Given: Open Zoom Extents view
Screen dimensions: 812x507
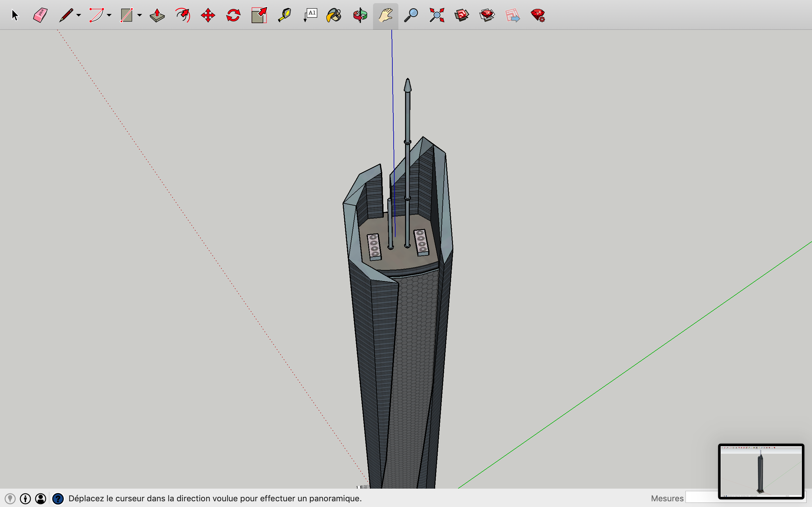Looking at the screenshot, I should (436, 15).
